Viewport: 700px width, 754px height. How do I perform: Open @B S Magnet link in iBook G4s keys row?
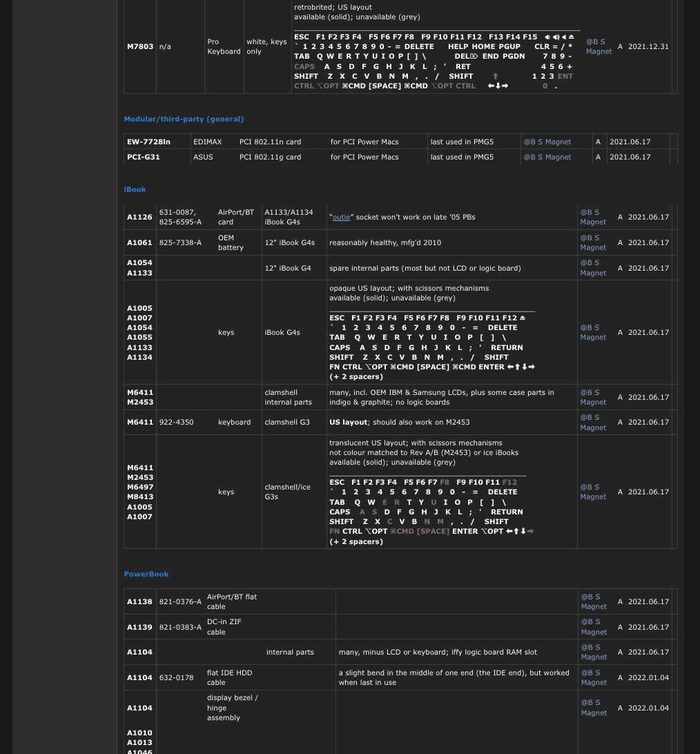(x=593, y=333)
